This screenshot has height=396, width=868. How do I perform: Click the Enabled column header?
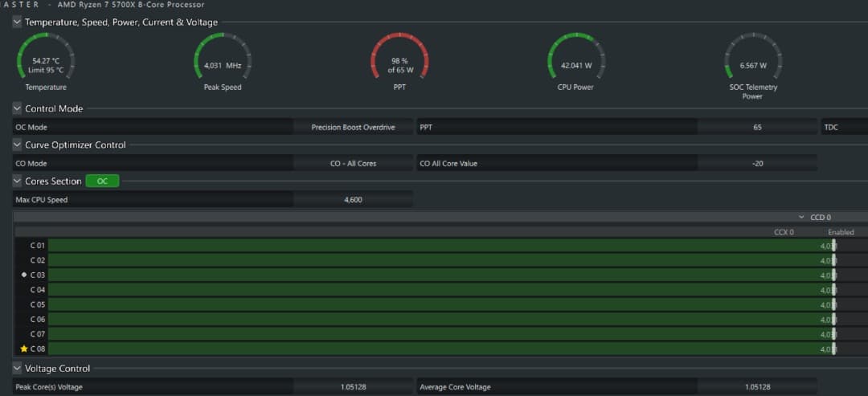[841, 232]
